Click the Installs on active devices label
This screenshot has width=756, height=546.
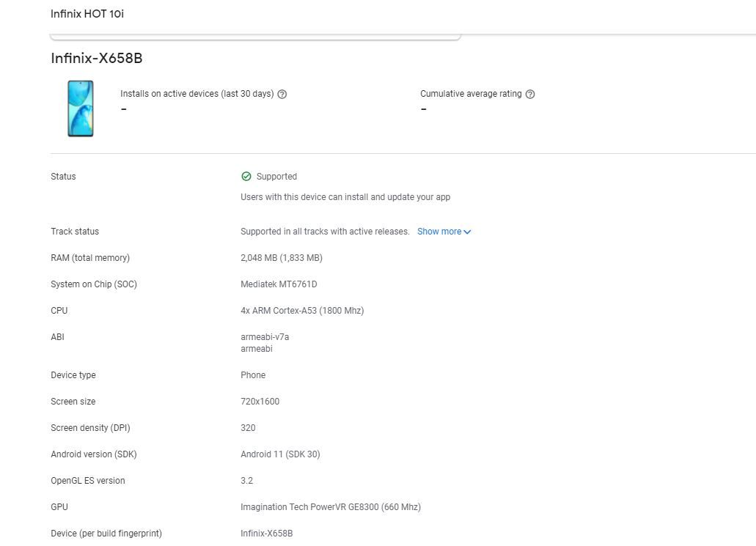tap(197, 94)
